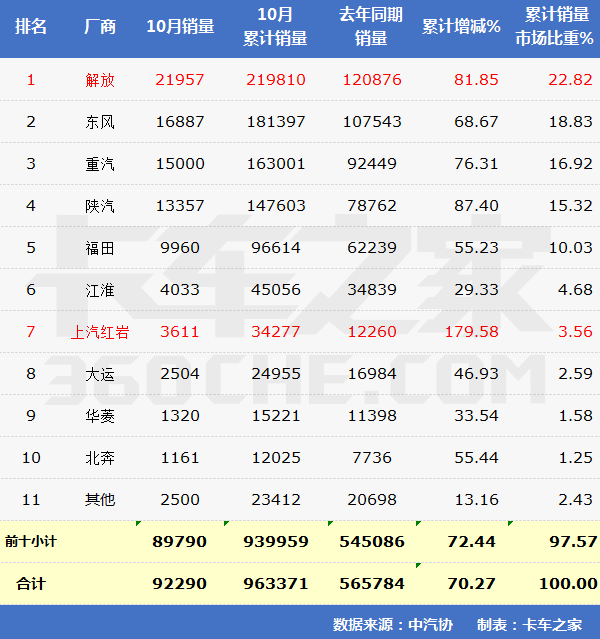Click the 10月销量 column header
The height and width of the screenshot is (639, 600).
pos(180,26)
